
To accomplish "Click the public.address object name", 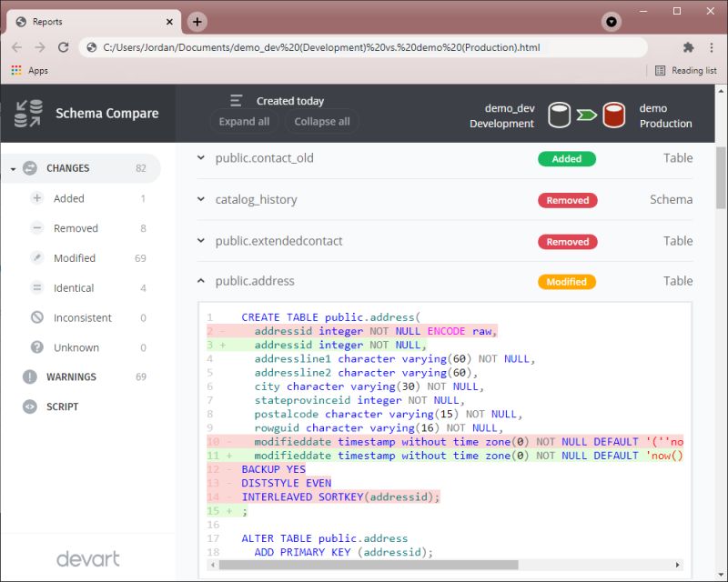I will pos(255,281).
